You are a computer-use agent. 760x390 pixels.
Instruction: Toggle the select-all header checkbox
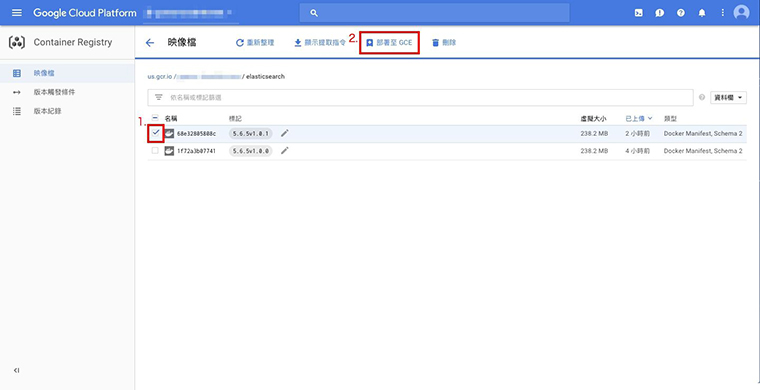click(x=155, y=118)
